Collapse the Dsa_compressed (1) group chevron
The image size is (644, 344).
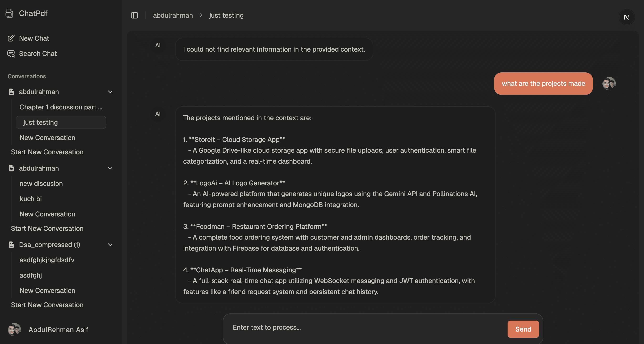[110, 245]
